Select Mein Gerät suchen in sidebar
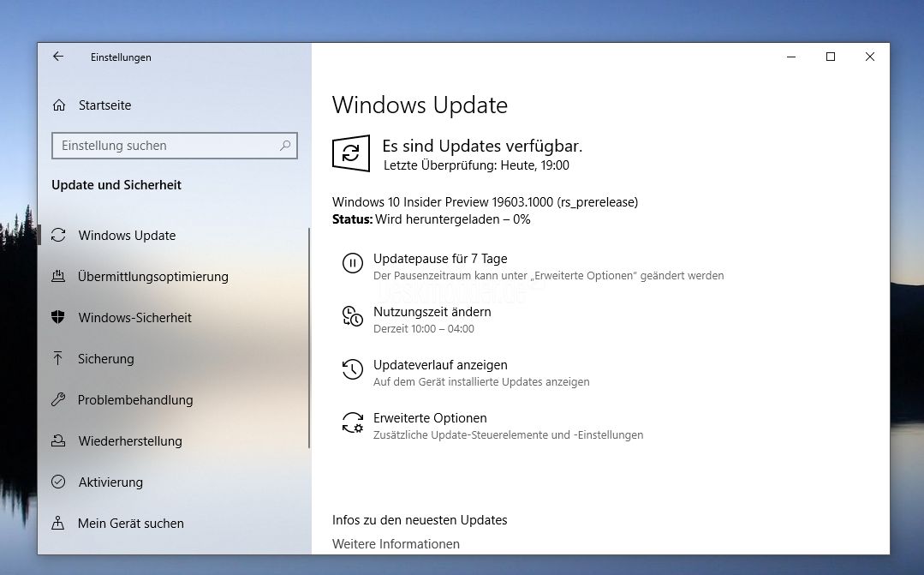The image size is (924, 575). (x=130, y=524)
